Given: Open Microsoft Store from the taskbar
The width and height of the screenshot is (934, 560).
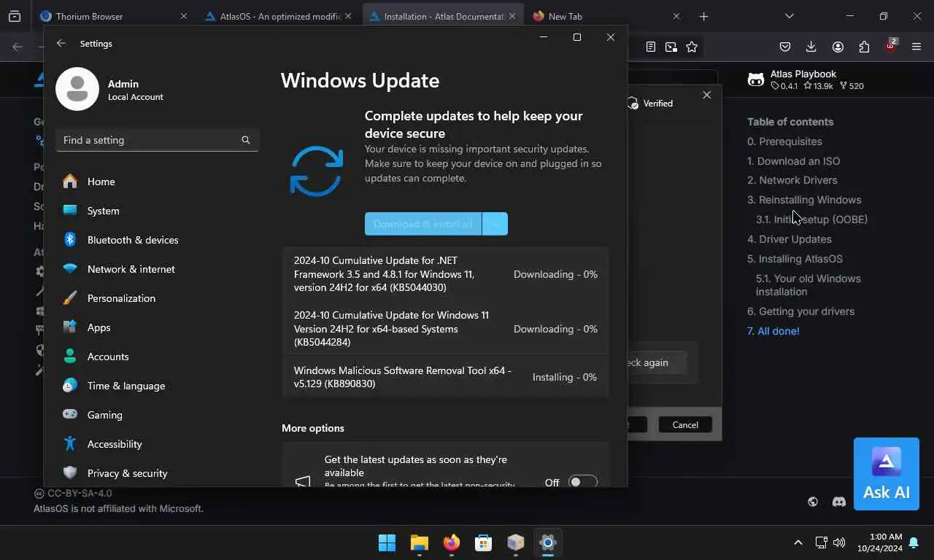Looking at the screenshot, I should pos(483,542).
